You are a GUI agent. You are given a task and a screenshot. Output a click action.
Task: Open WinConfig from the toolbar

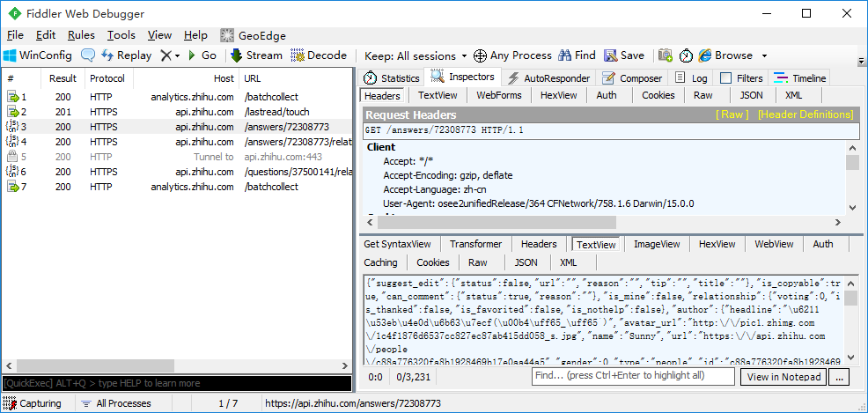point(38,55)
